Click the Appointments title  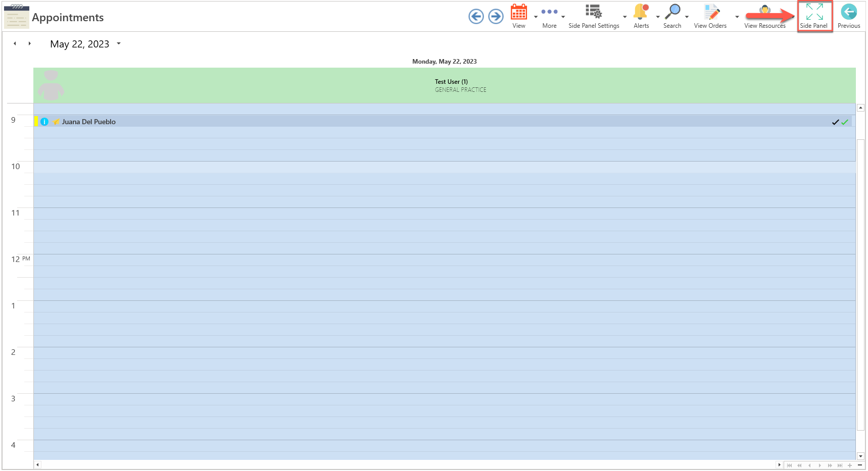point(68,18)
